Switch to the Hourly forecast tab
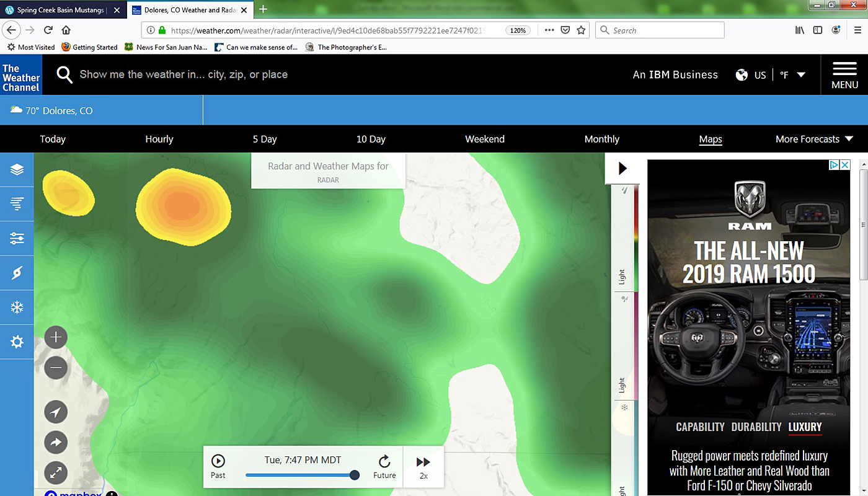The width and height of the screenshot is (868, 496). pos(159,139)
